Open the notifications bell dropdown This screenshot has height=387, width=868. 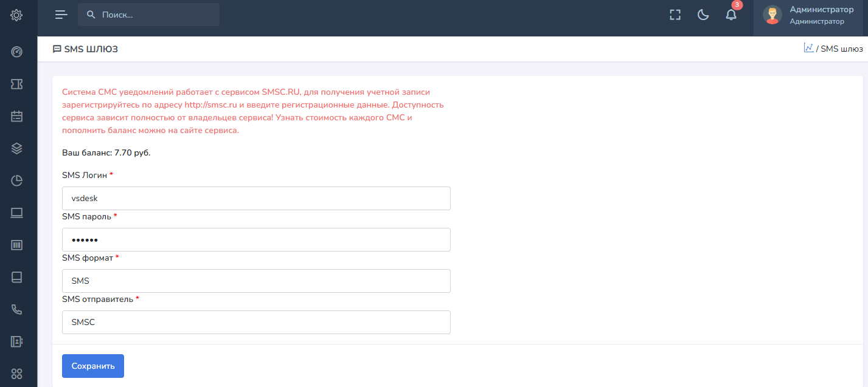pos(731,15)
